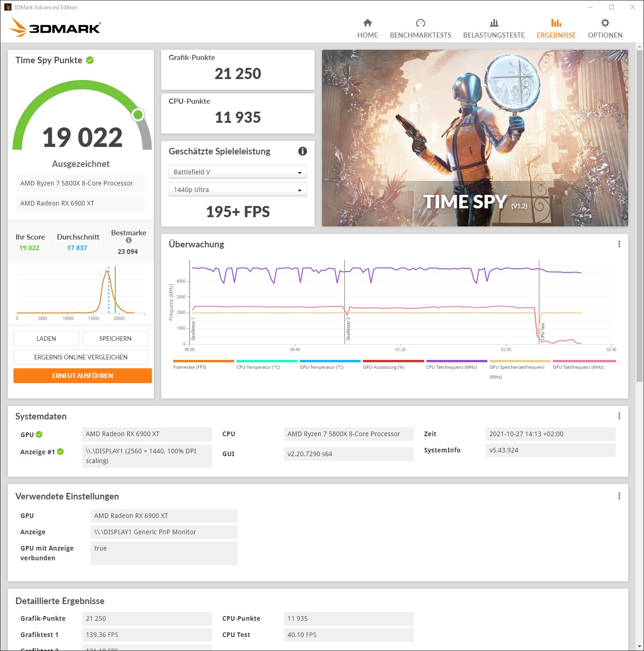Open the Belastungsteste tab
Image resolution: width=644 pixels, height=651 pixels.
point(494,29)
